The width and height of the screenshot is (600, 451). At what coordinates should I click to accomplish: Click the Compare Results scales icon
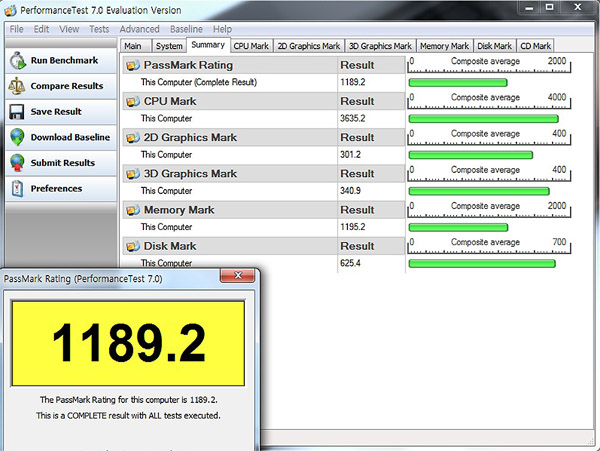(x=17, y=86)
